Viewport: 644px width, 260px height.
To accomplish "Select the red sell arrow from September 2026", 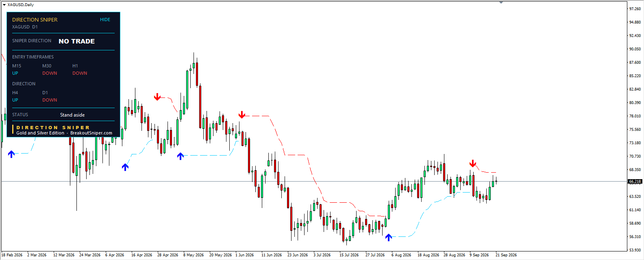I will coord(472,163).
